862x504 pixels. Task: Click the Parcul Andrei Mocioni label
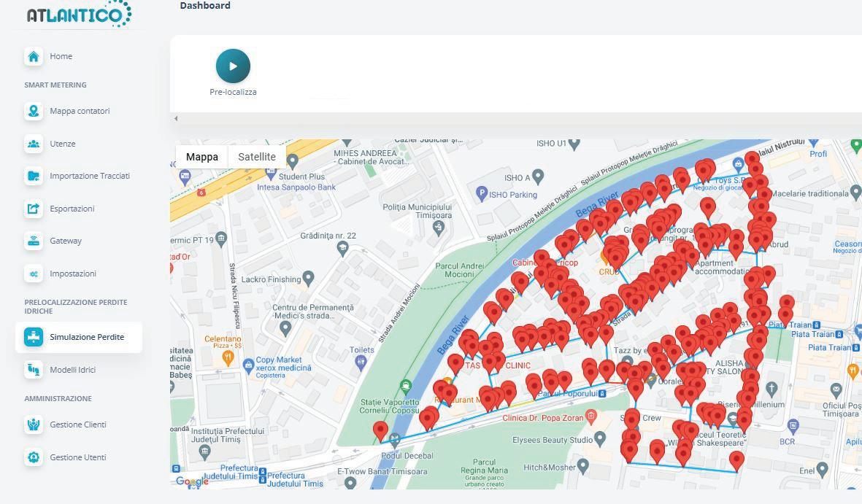[x=460, y=270]
